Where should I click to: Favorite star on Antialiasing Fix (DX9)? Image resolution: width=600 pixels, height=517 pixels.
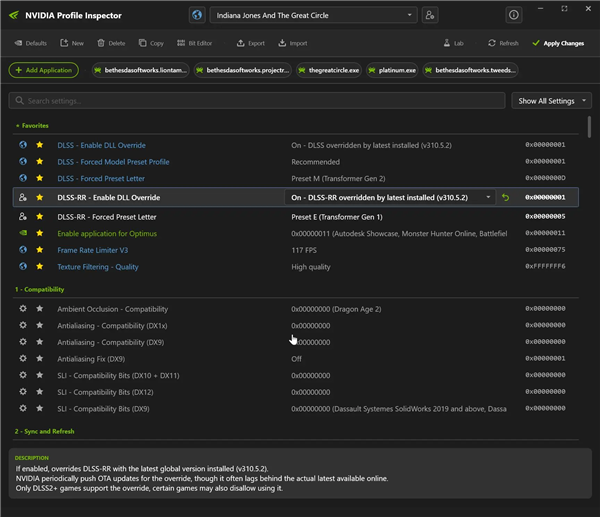pos(39,359)
